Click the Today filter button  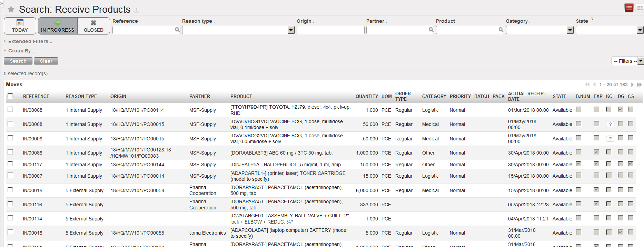coord(20,26)
